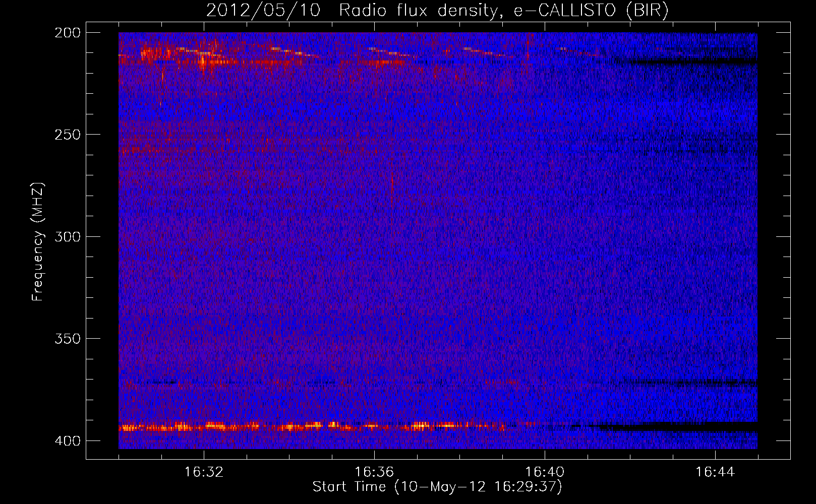The image size is (816, 504).
Task: Click the 'Start Time (10-May-12 16:29:37)' label
Action: coord(437,487)
